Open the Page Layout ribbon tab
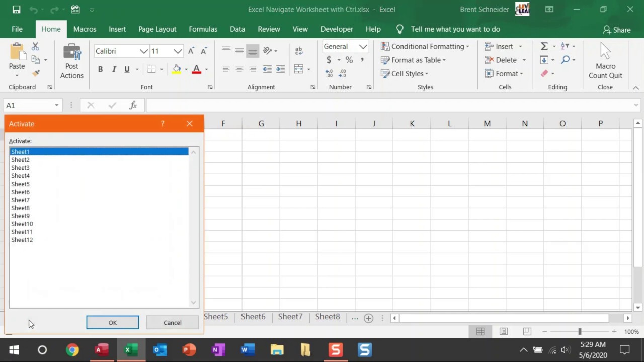The width and height of the screenshot is (644, 362). [157, 29]
